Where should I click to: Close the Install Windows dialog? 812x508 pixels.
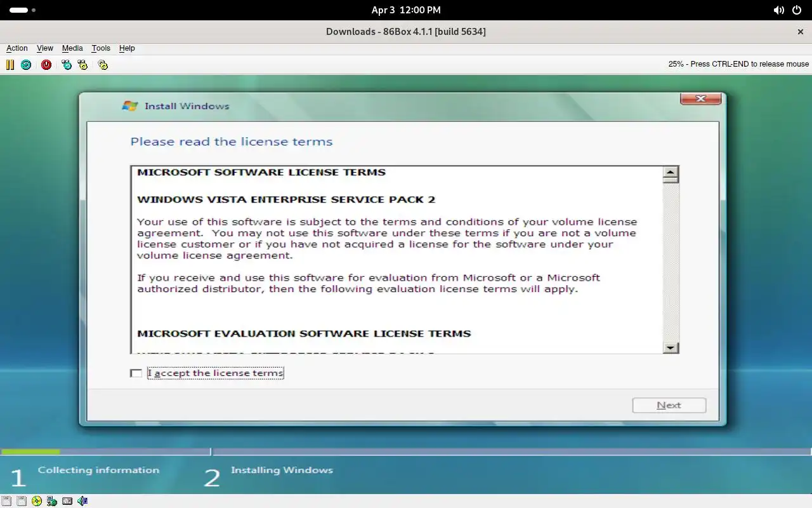[x=700, y=98]
